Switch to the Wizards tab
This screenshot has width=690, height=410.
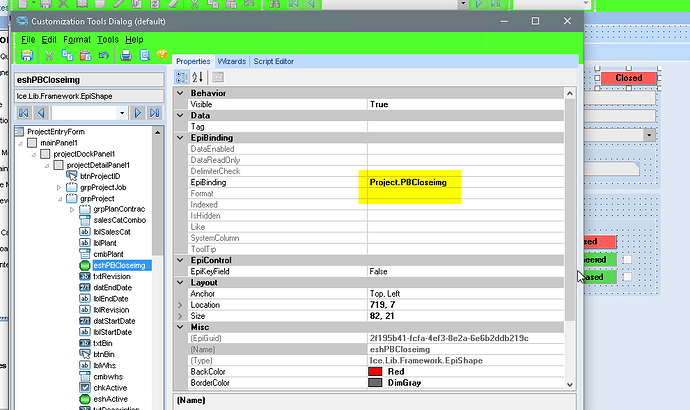tap(231, 61)
